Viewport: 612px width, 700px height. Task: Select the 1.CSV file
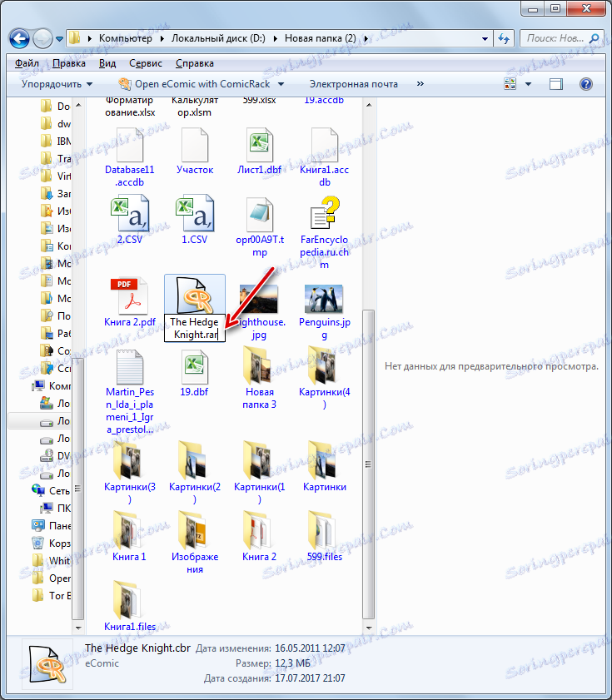(x=195, y=220)
